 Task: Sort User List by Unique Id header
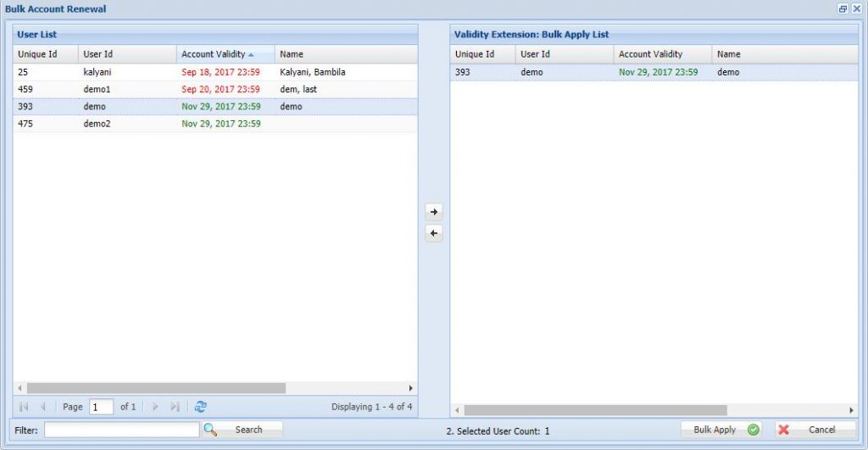(37, 54)
